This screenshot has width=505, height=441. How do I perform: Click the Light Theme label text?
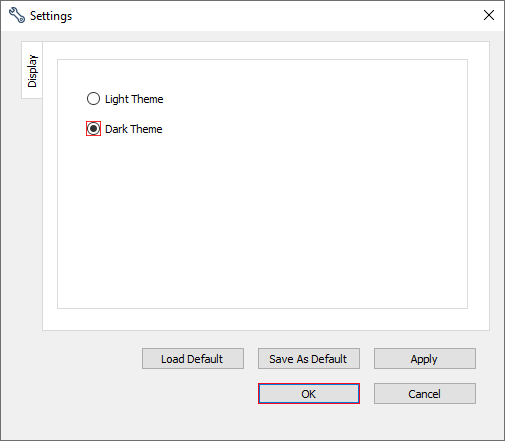[x=134, y=99]
